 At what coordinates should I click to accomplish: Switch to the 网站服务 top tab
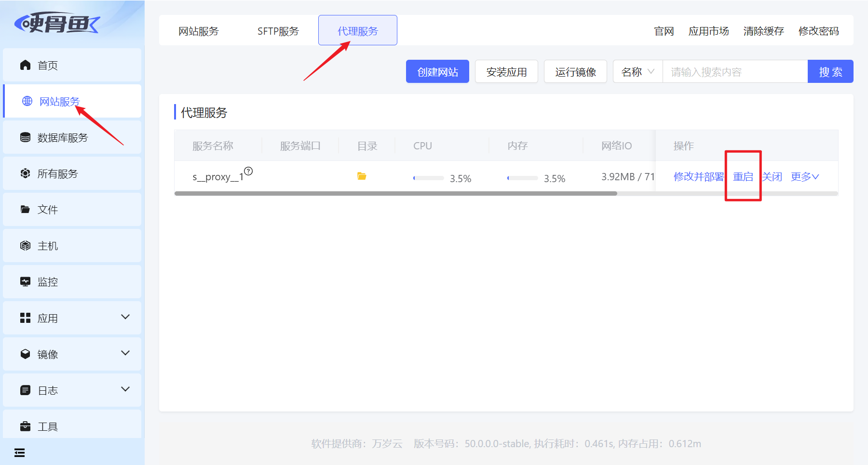click(x=199, y=31)
